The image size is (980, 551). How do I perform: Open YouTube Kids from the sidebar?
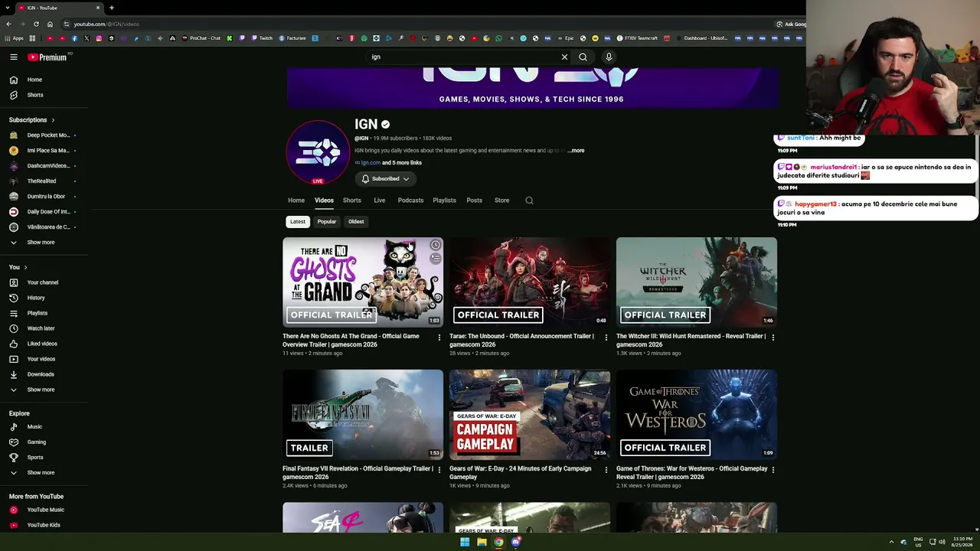tap(44, 525)
